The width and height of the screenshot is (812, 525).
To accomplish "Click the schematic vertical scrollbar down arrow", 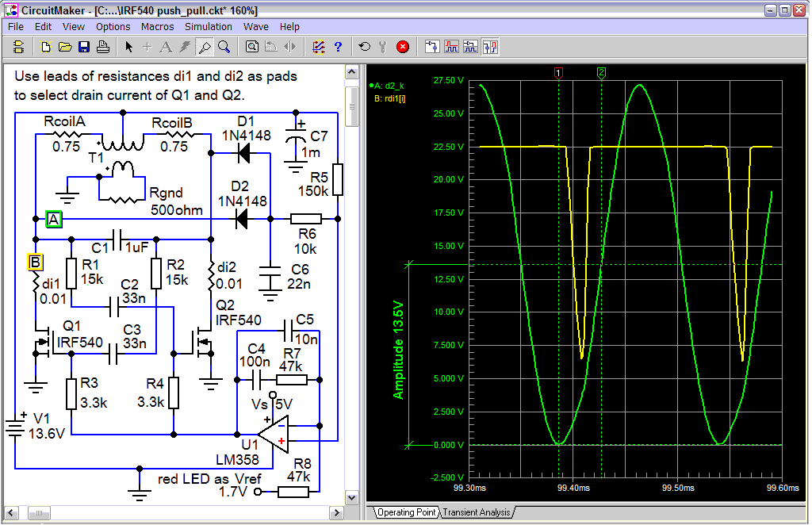I will [351, 497].
